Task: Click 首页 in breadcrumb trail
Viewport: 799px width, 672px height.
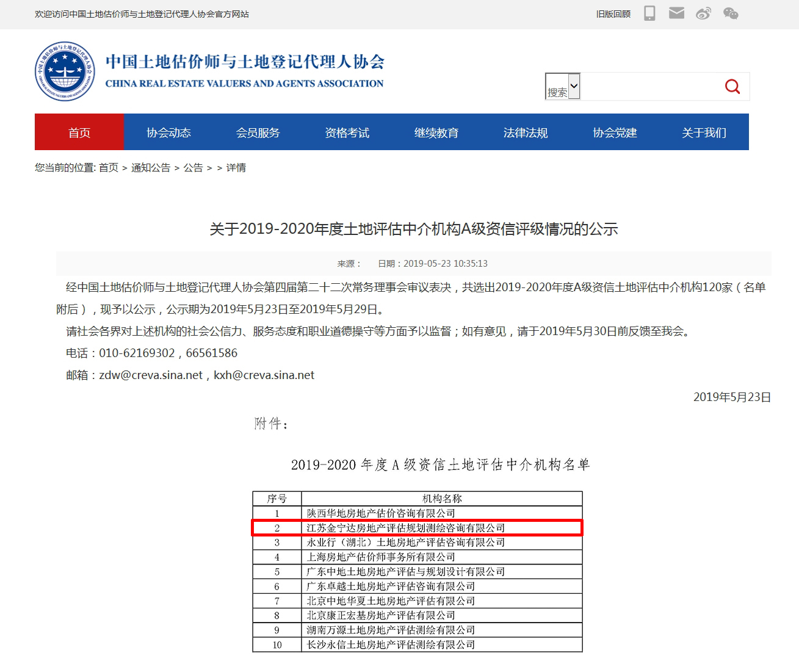Action: click(x=109, y=168)
